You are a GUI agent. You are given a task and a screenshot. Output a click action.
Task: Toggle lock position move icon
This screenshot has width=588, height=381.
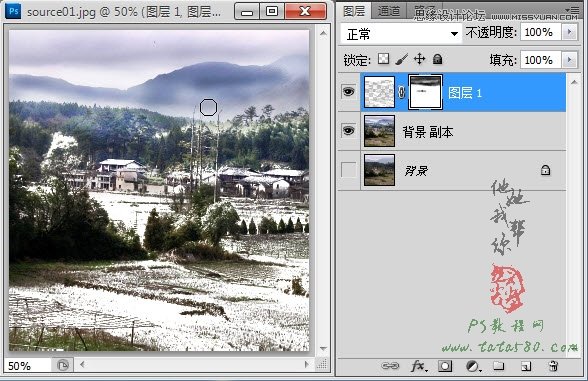point(419,59)
